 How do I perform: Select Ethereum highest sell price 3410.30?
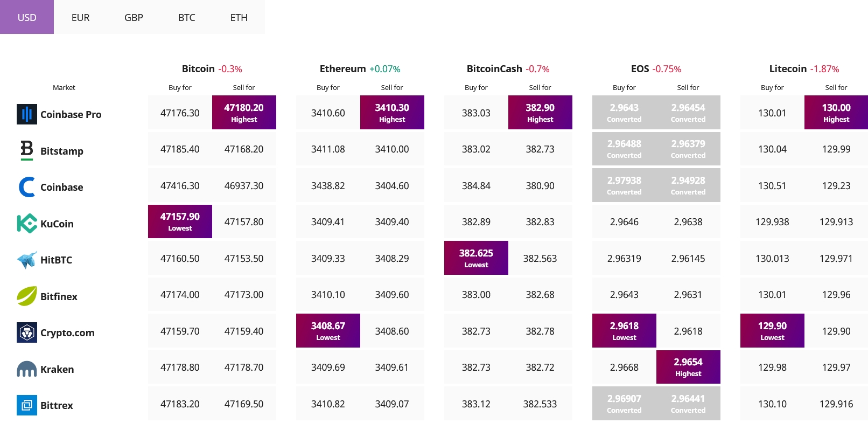point(392,112)
